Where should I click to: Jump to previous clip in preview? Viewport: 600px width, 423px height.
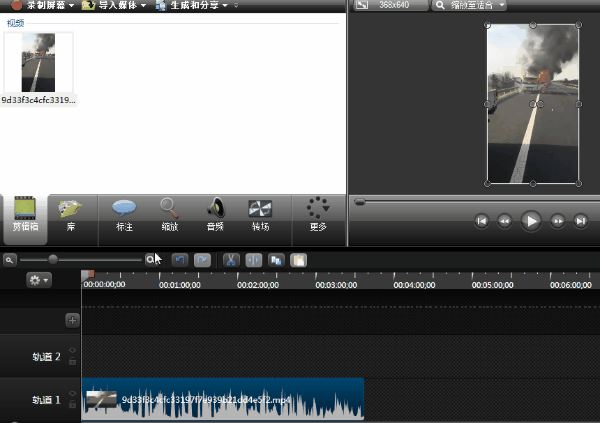(481, 221)
